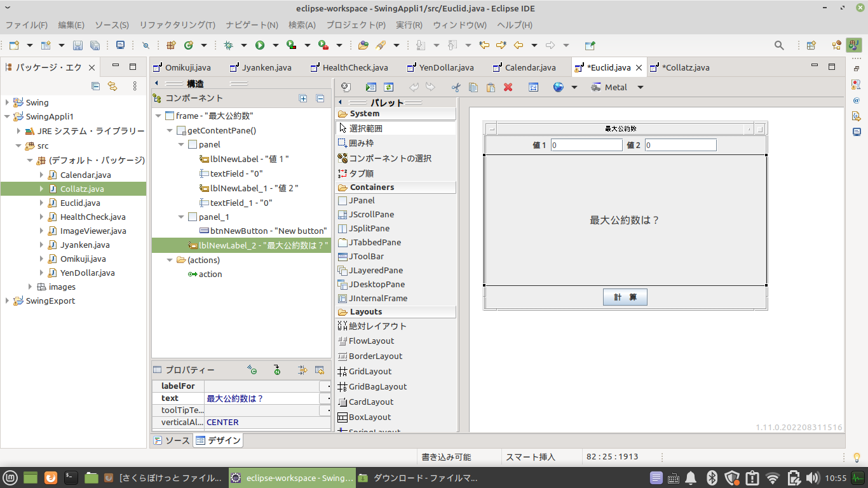Click the Debug bug icon
This screenshot has height=488, width=868.
pos(228,45)
